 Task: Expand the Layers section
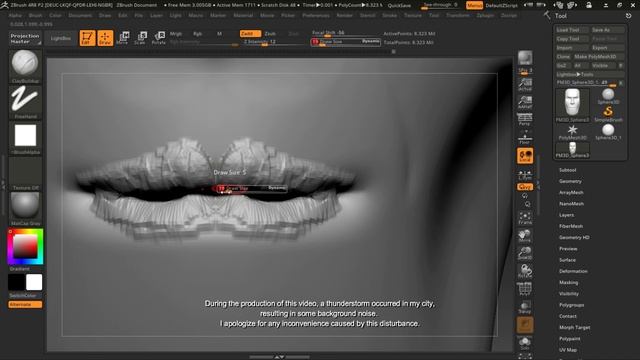coord(567,215)
